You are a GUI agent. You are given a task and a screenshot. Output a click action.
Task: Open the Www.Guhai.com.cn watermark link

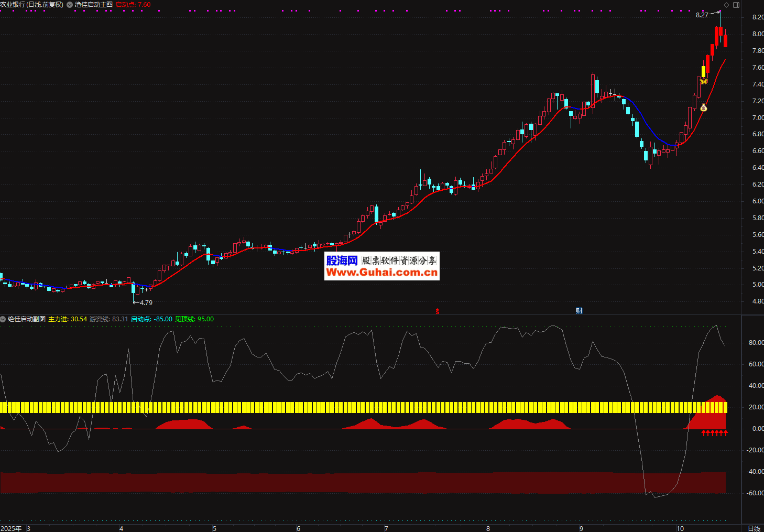(x=381, y=272)
